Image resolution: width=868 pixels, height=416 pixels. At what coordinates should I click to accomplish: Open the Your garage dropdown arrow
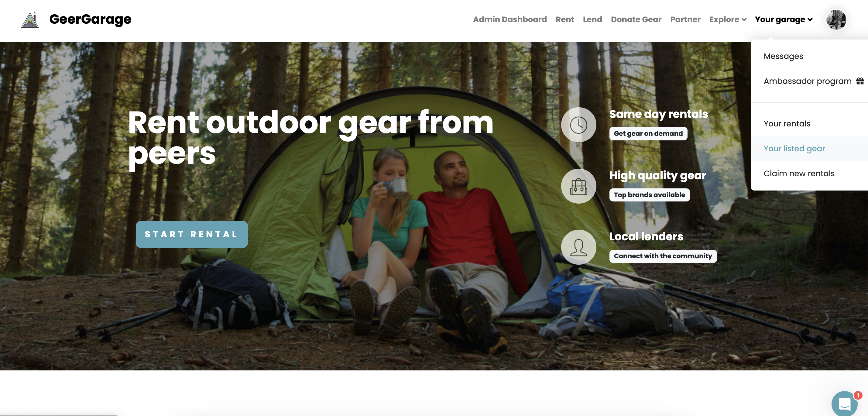[x=810, y=19]
